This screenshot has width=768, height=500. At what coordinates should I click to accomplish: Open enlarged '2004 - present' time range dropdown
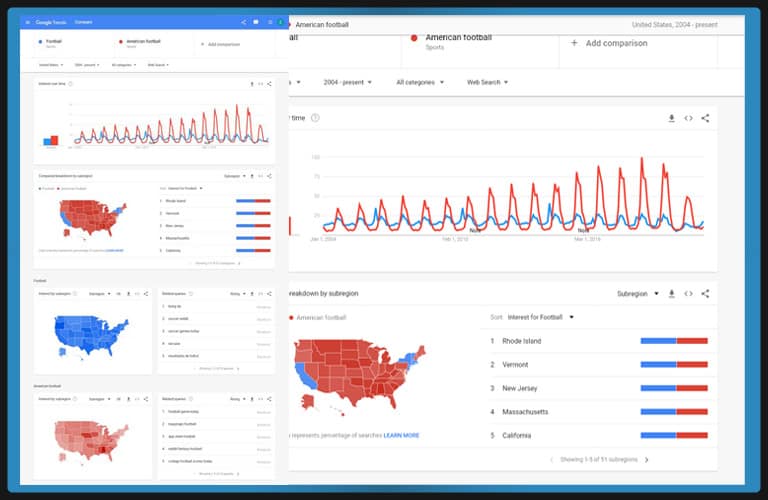(x=347, y=82)
